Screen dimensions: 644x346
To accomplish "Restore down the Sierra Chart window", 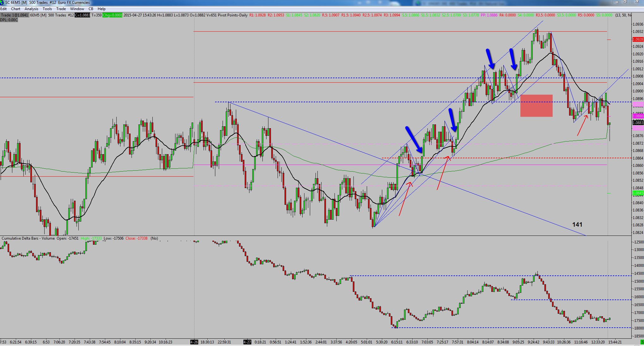I will tap(625, 2).
